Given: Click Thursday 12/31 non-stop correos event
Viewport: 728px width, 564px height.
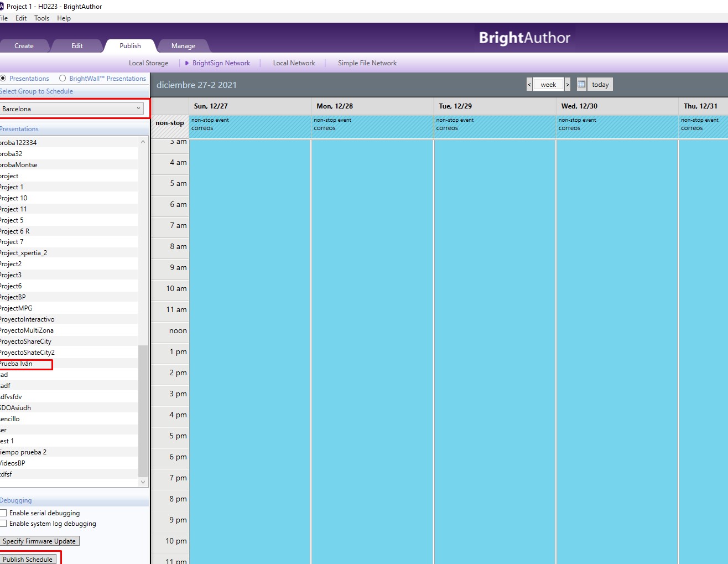Looking at the screenshot, I should click(703, 127).
